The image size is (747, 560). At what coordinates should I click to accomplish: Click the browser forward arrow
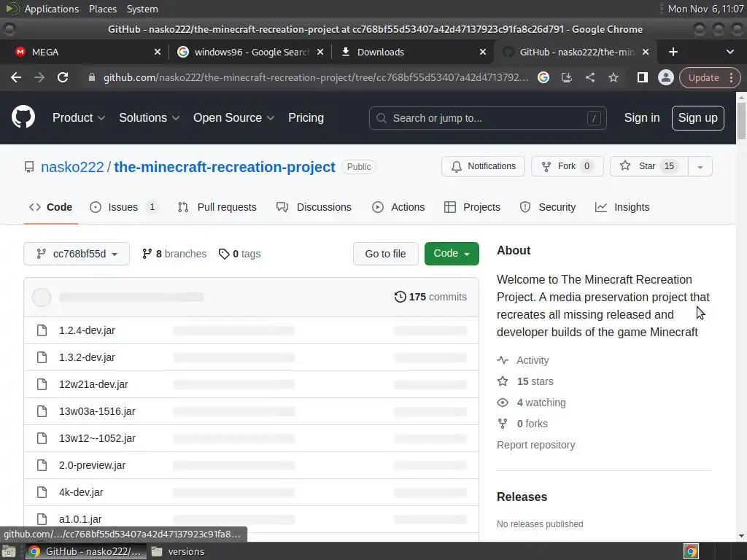click(39, 77)
